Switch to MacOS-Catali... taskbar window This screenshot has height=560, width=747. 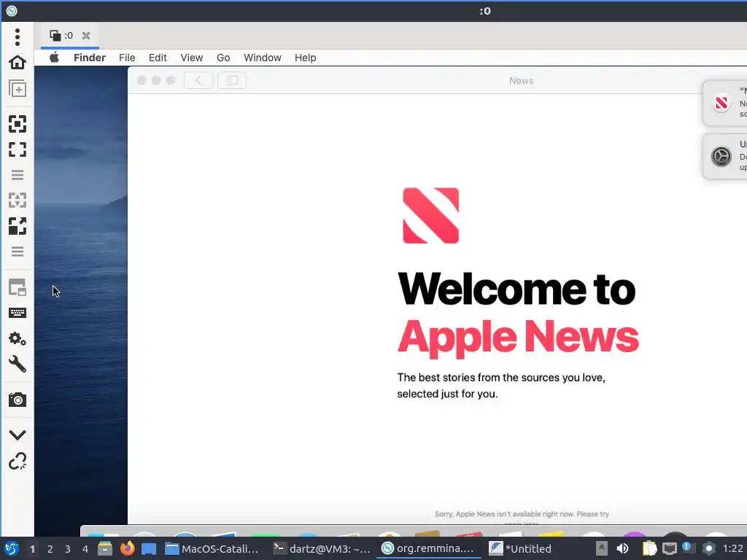[212, 548]
